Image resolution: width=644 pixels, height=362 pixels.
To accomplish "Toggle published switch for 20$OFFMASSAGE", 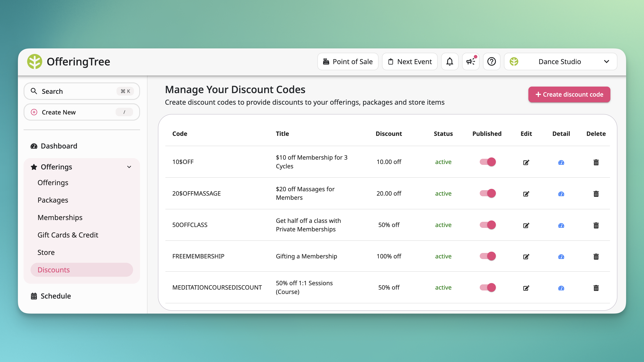I will (488, 193).
